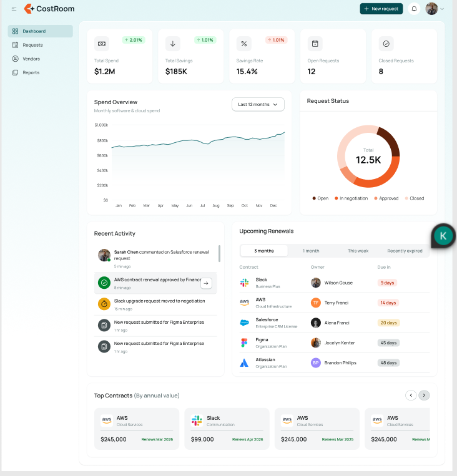Click the Slack icon in Top Contracts
This screenshot has height=476, width=457.
(x=197, y=420)
